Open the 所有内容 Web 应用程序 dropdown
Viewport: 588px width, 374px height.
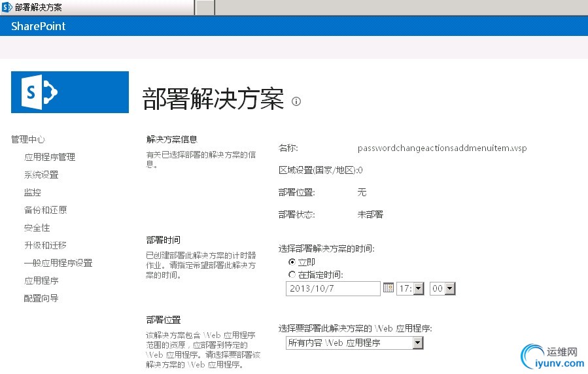pos(355,343)
